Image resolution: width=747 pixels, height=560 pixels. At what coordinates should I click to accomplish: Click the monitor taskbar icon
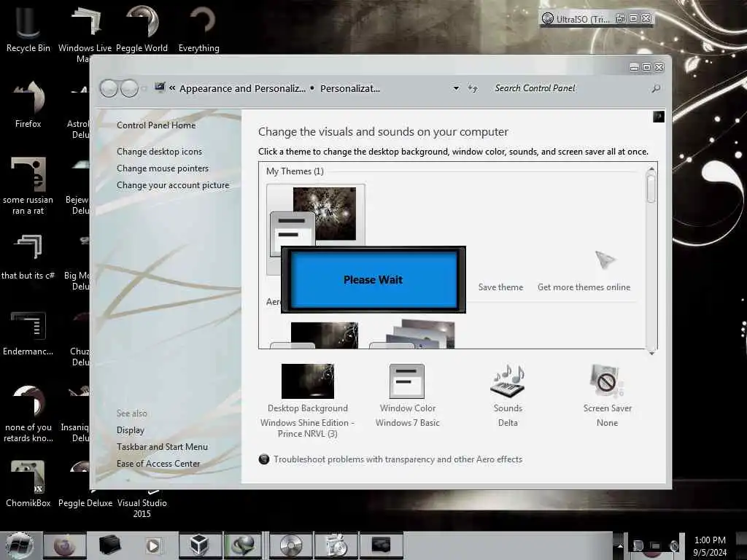click(x=381, y=545)
